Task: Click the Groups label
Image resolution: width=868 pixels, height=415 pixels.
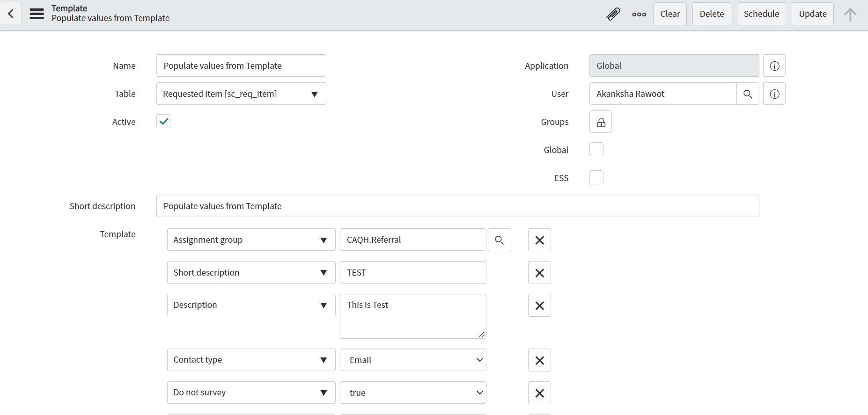Action: point(555,122)
